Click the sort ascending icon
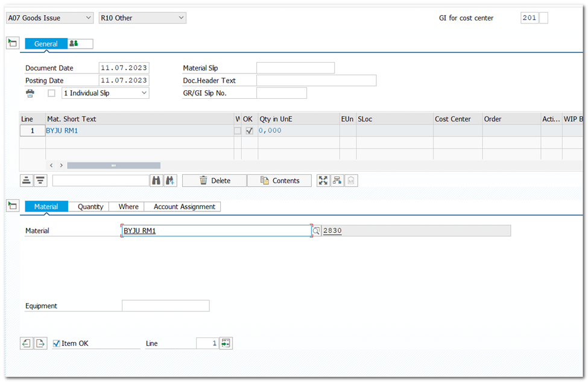 [27, 180]
